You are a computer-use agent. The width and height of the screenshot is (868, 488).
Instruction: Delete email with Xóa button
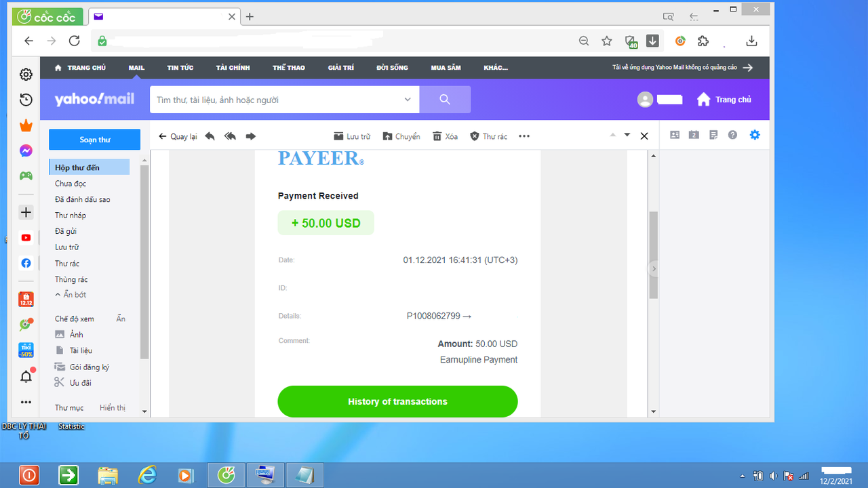(x=445, y=136)
